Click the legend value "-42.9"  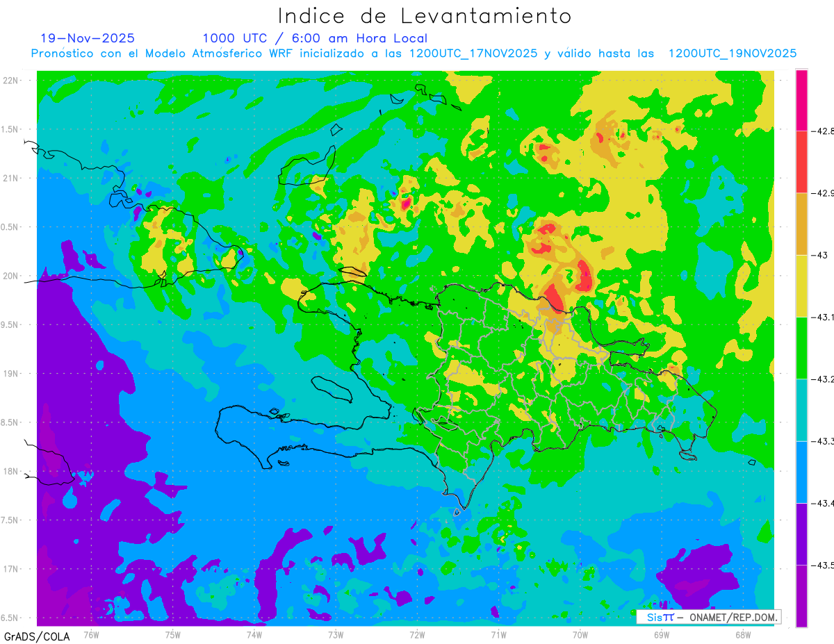[821, 193]
